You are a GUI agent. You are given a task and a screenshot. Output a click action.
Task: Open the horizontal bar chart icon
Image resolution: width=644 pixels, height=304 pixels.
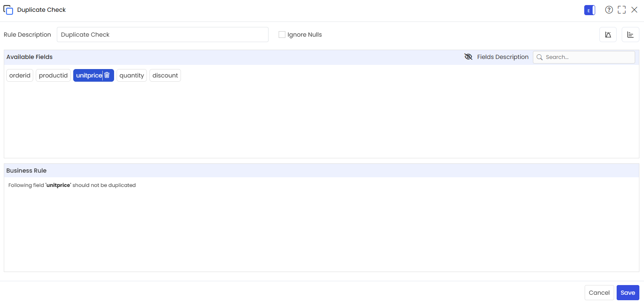630,35
